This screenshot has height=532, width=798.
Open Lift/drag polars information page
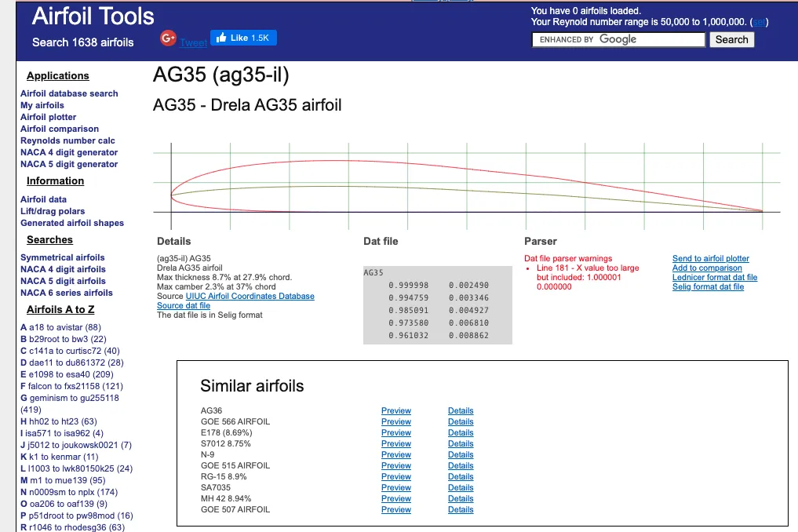[x=53, y=211]
